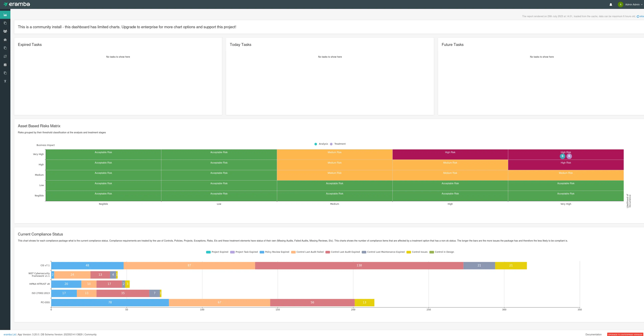Click the yellow Control Issues legend swatch
Screen dimensions: 644x336
(x=409, y=252)
